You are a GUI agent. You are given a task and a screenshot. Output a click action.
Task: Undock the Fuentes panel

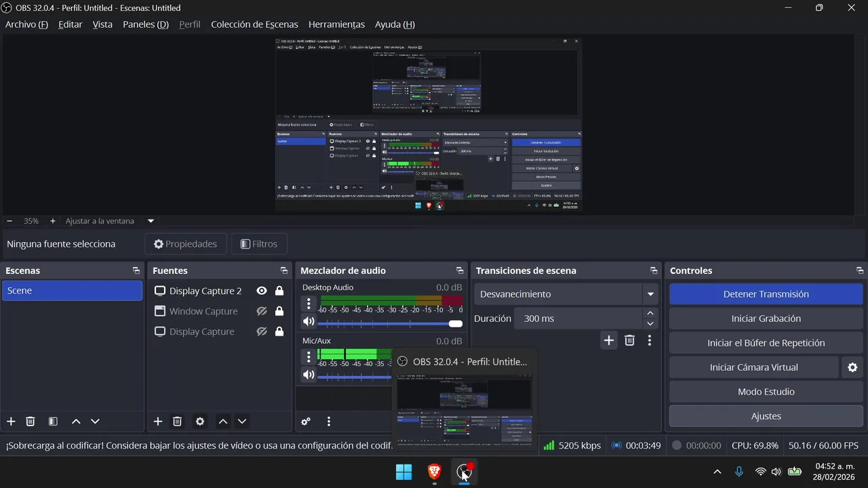[284, 270]
